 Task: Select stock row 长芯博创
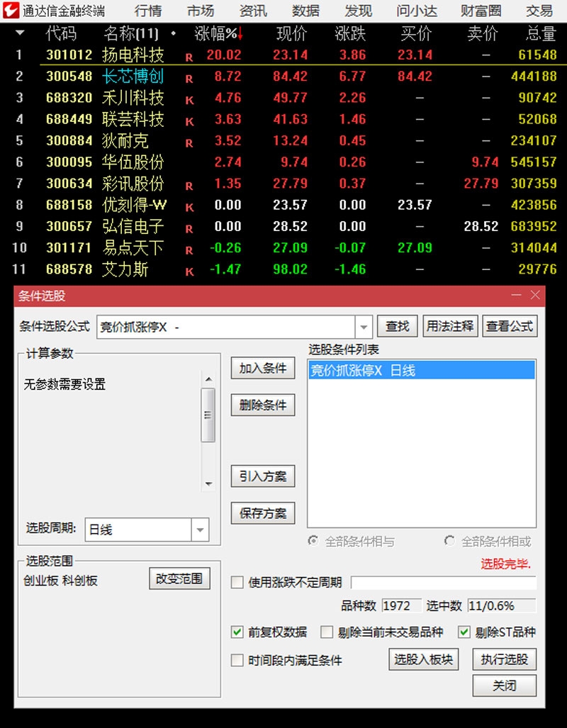click(284, 76)
